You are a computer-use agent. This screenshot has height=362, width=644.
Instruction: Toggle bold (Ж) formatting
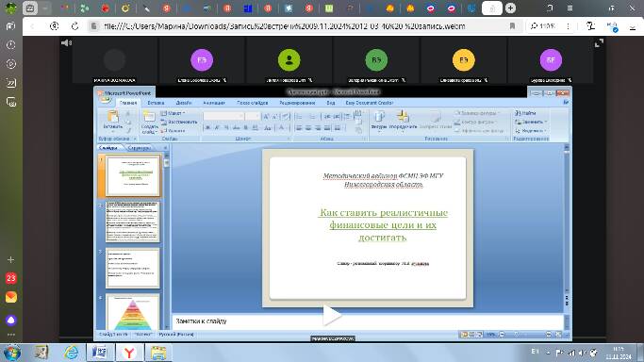(x=207, y=128)
